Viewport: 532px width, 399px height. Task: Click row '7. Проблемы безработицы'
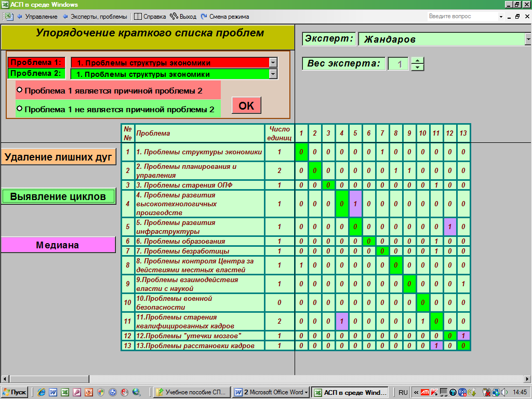point(199,251)
